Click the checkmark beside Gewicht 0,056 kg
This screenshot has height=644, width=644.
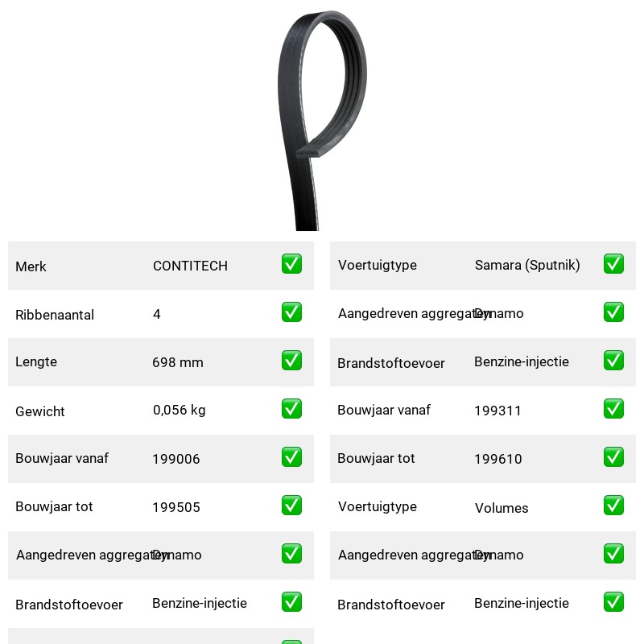[291, 409]
